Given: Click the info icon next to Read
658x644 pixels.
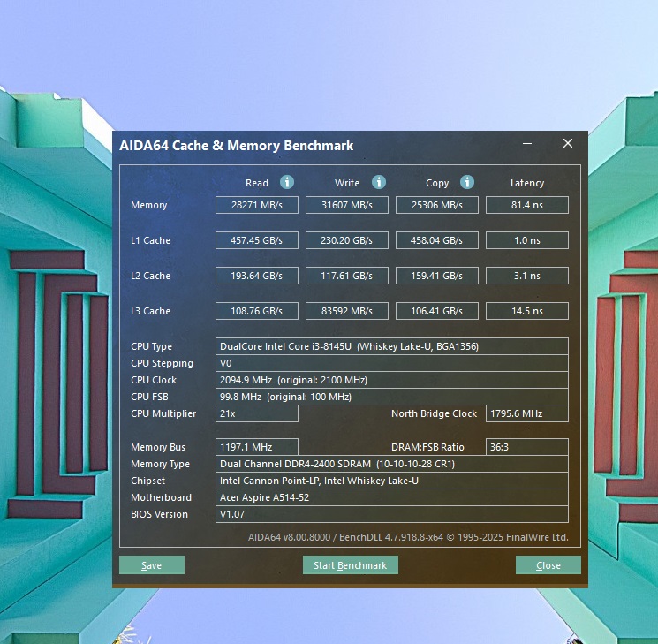Looking at the screenshot, I should (286, 182).
